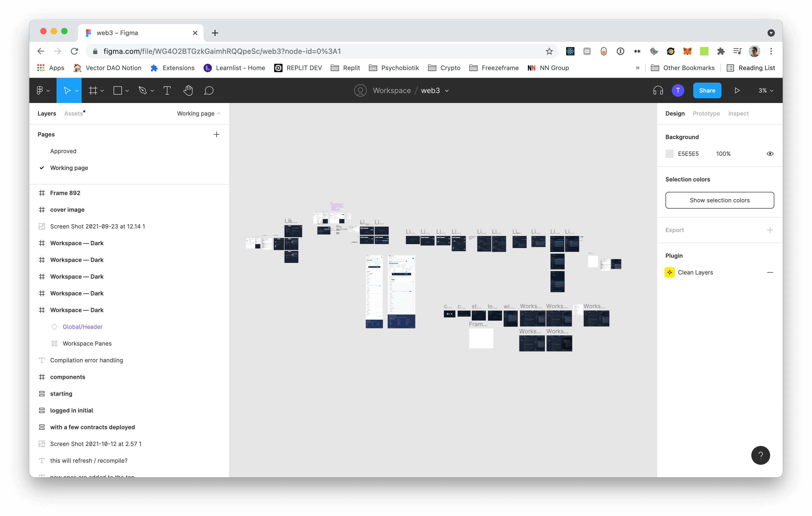Image resolution: width=812 pixels, height=516 pixels.
Task: Click the headphones audio icon
Action: [x=658, y=90]
